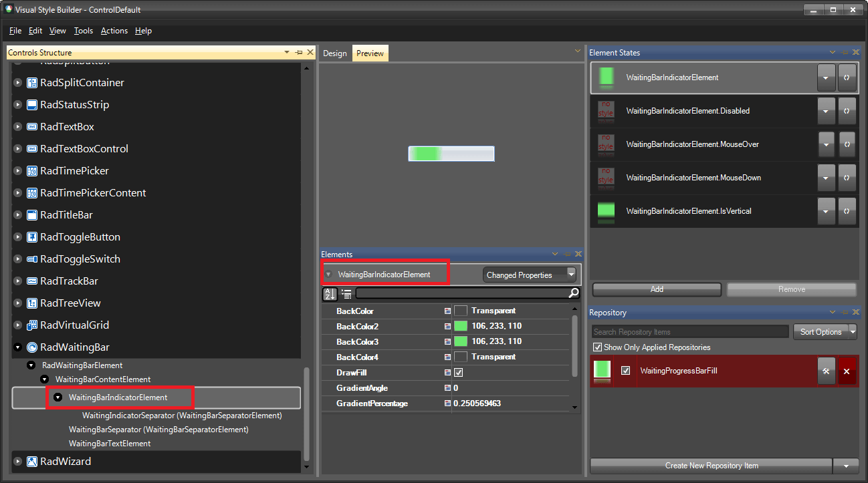Click the wrench icon to edit WaitingProgressBarFill
This screenshot has height=483, width=868.
tap(827, 371)
